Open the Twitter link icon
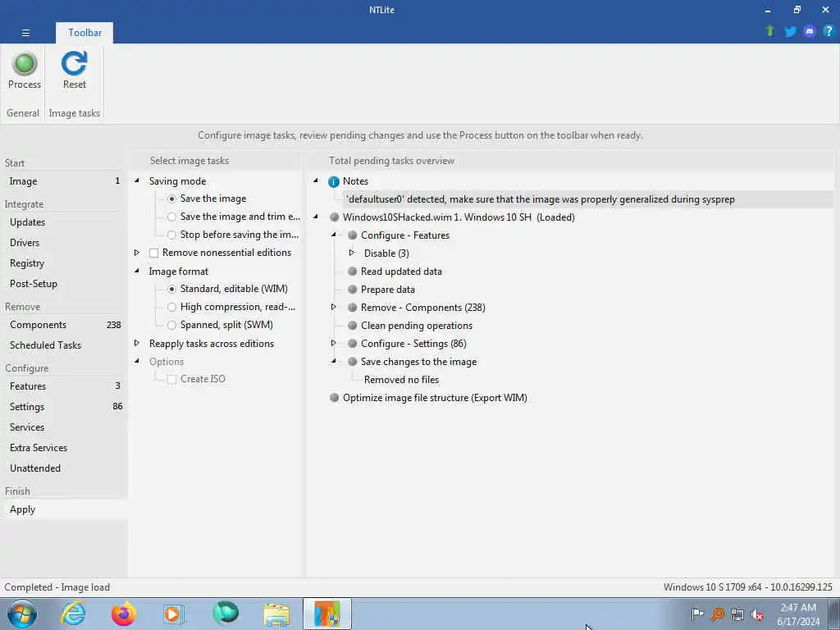 click(x=790, y=32)
